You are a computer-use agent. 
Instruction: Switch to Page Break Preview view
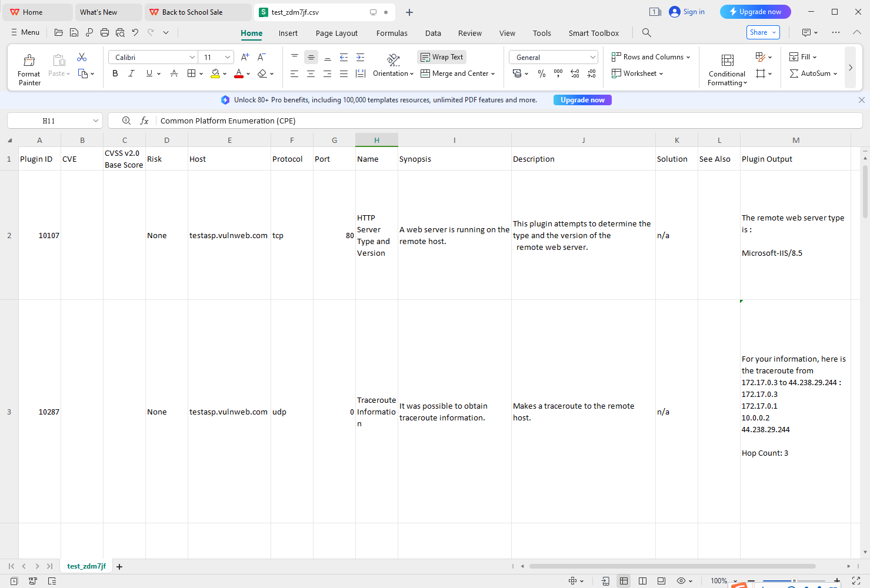point(642,581)
